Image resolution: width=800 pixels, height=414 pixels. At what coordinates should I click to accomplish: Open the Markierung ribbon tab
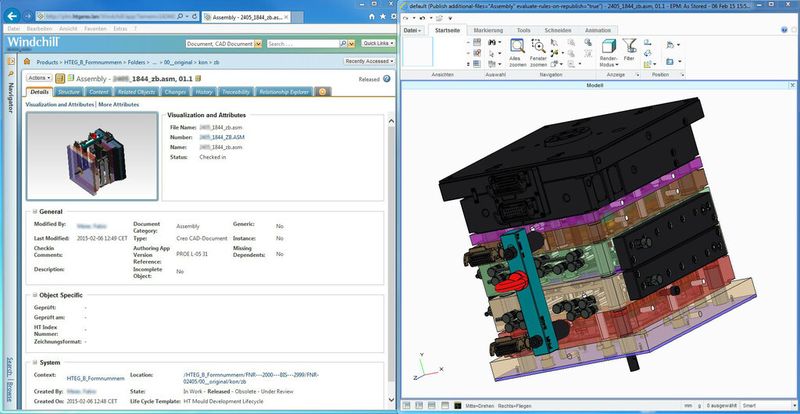coord(488,31)
